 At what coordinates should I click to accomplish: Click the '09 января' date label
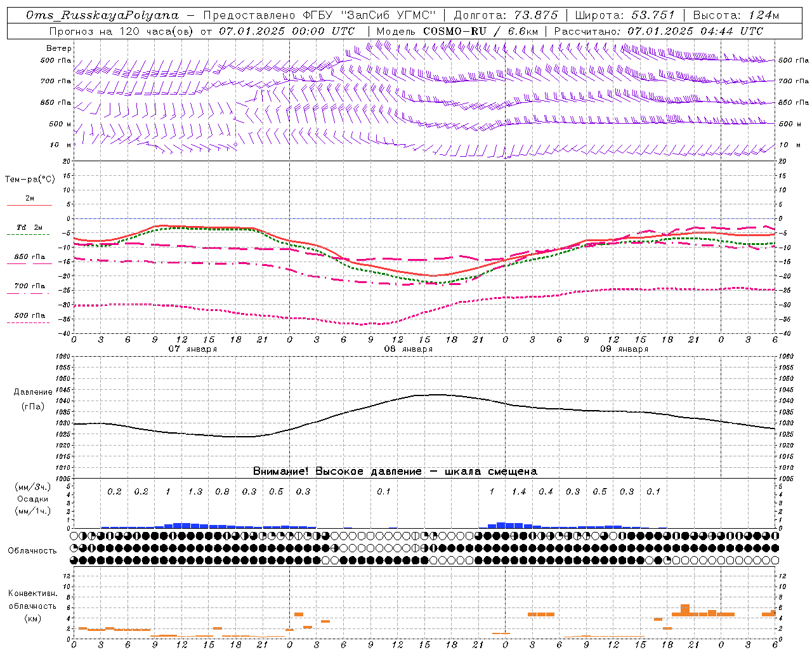[x=624, y=349]
